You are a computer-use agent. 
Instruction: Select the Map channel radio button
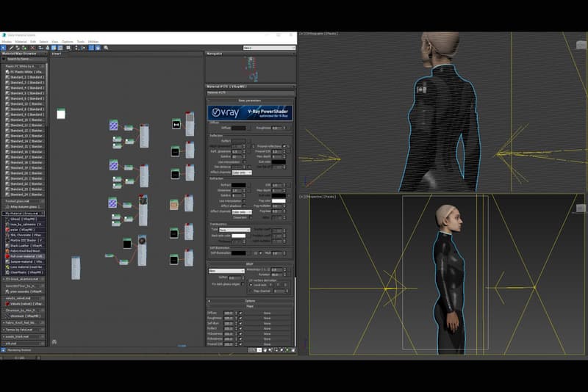251,291
